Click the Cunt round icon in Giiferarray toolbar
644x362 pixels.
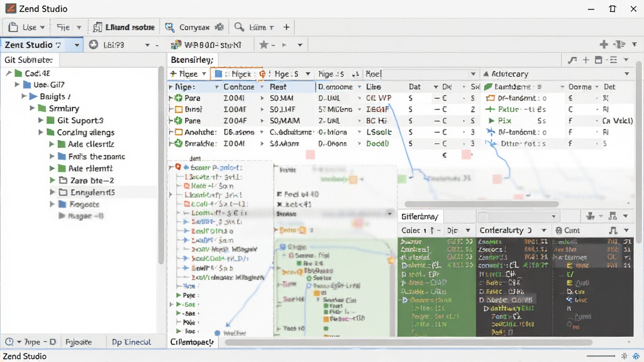[558, 231]
